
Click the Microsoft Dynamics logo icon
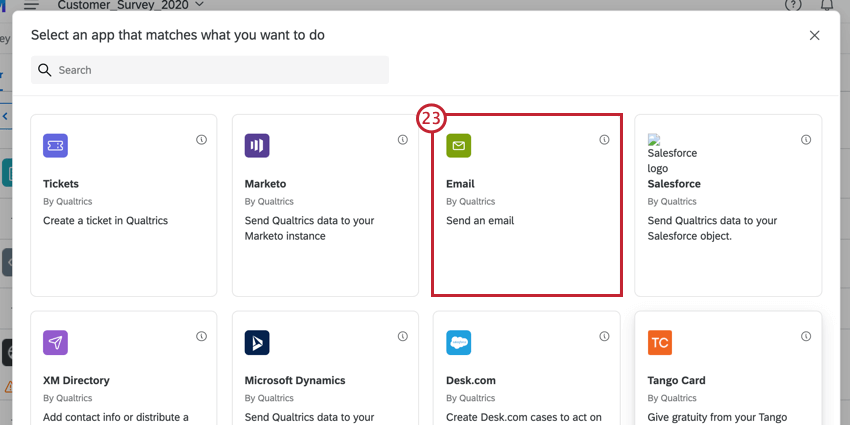coord(257,343)
